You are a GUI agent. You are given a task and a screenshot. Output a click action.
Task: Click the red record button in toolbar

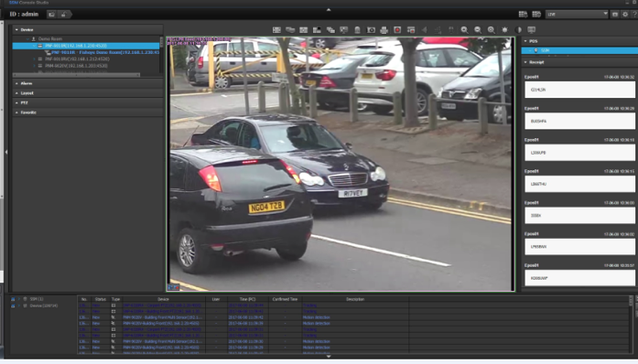pos(397,30)
